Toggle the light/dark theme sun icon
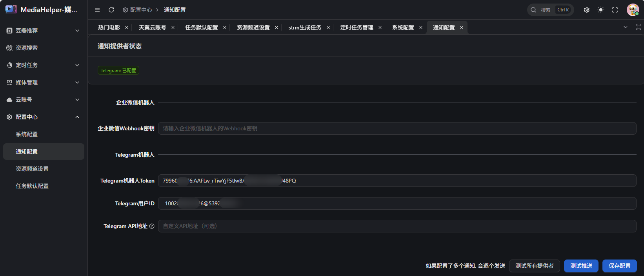 [x=600, y=10]
